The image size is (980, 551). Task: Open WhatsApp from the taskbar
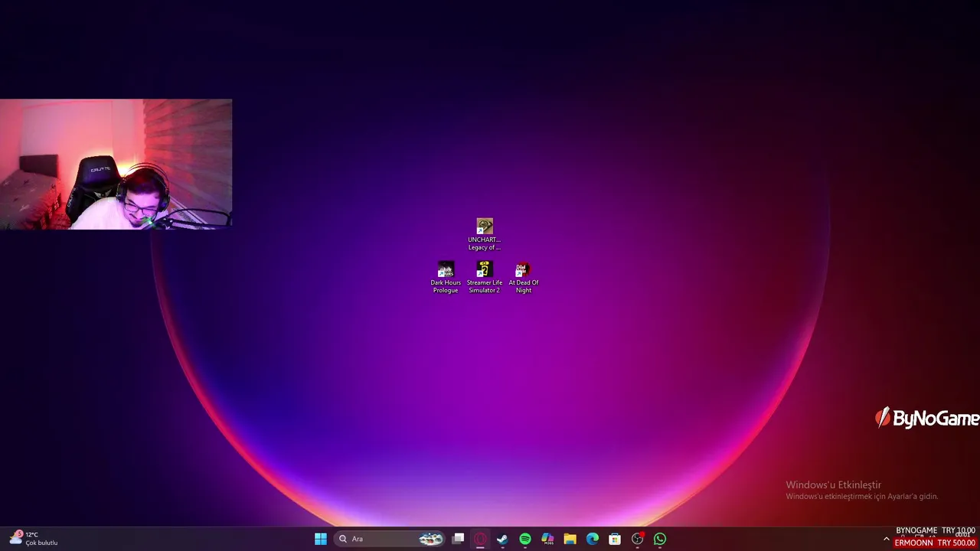tap(660, 539)
